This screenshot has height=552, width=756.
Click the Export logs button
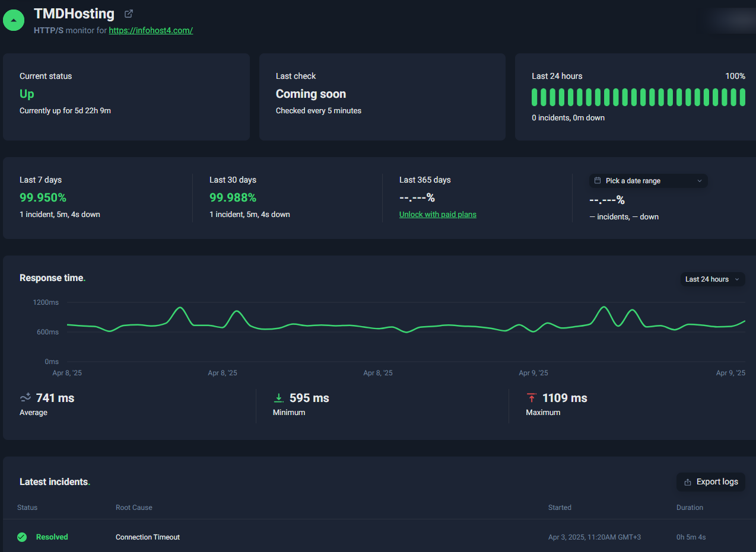tap(711, 481)
